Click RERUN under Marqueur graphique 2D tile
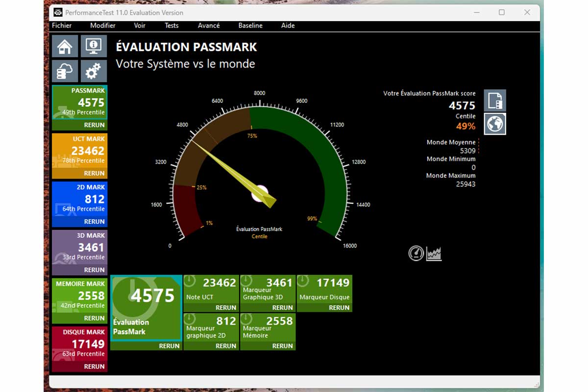Screen dimensions: 588x392 (x=226, y=346)
